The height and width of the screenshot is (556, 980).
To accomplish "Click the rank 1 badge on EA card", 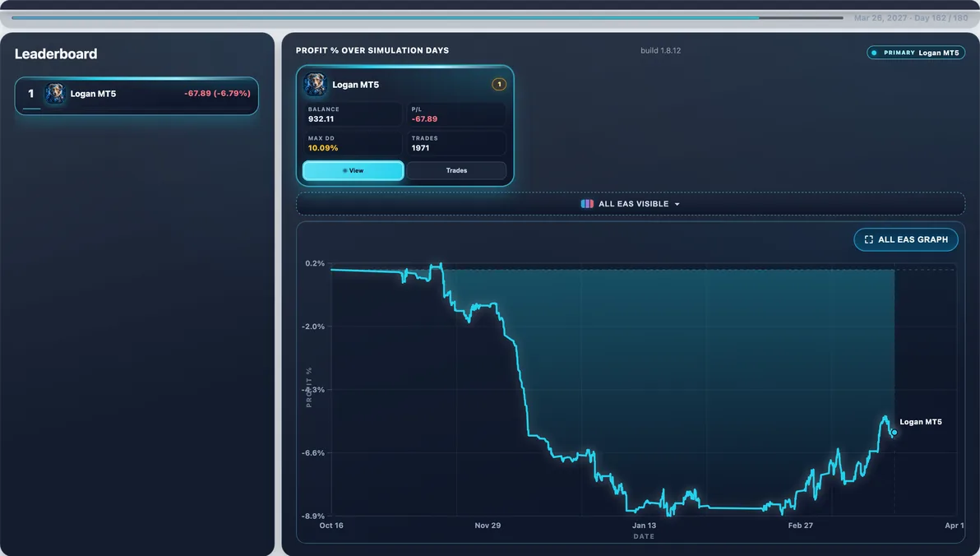I will tap(499, 85).
